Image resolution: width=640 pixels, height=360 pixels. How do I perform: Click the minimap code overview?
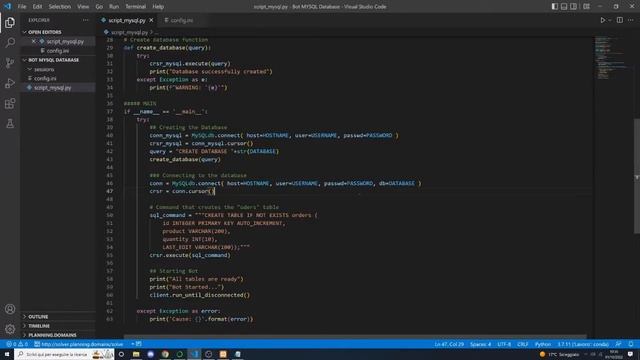[x=610, y=57]
